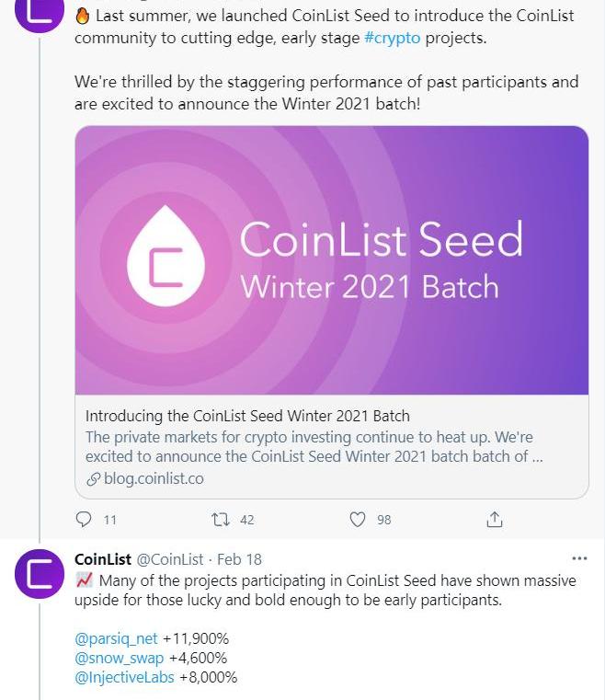The height and width of the screenshot is (700, 605).
Task: Open the three-dot more options menu
Action: pos(578,558)
